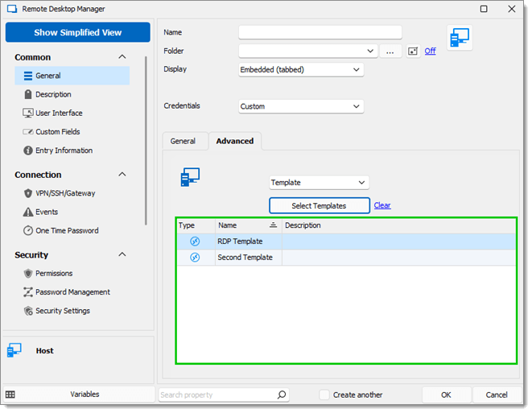The height and width of the screenshot is (413, 532).
Task: Click the OK button
Action: pyautogui.click(x=446, y=394)
